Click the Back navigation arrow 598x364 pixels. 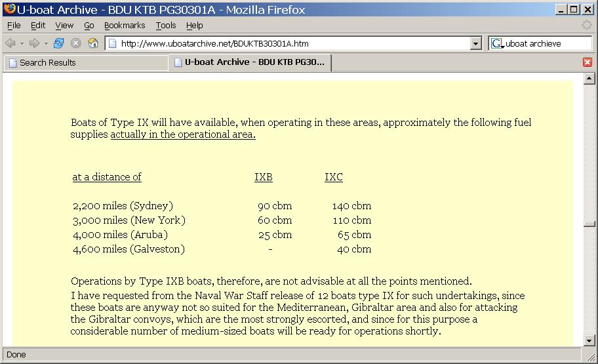tap(10, 43)
